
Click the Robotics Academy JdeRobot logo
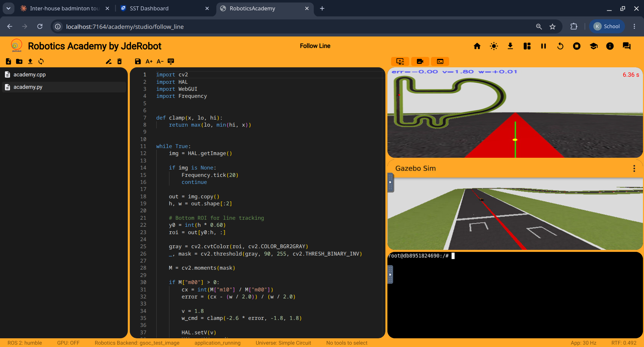click(x=16, y=46)
